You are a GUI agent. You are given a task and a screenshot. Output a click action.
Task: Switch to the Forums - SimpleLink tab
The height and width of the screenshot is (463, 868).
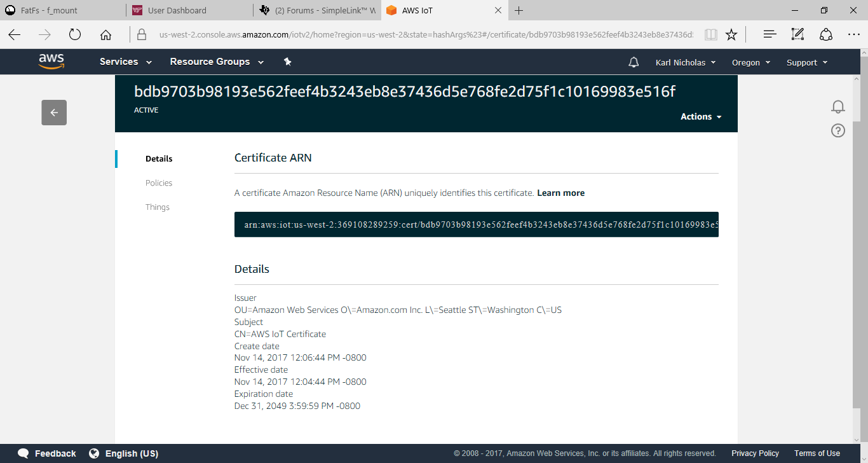(317, 10)
